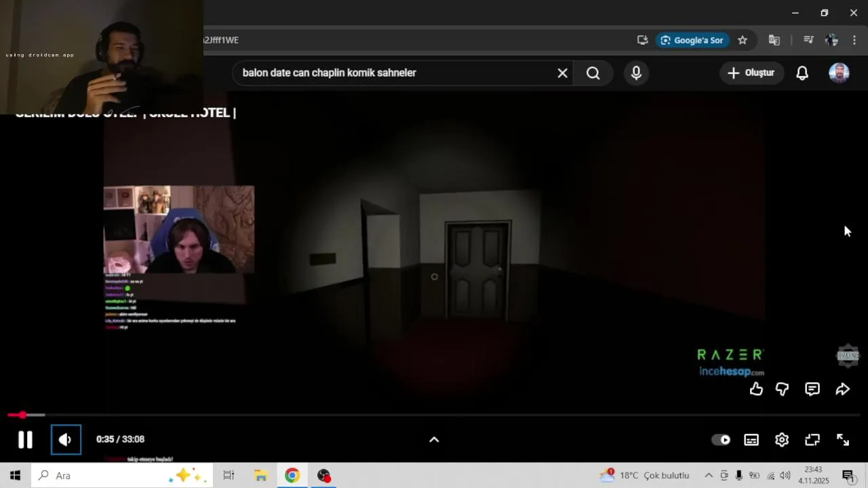Open the Wi-Fi network tray icon
The width and height of the screenshot is (868, 488).
tap(770, 476)
